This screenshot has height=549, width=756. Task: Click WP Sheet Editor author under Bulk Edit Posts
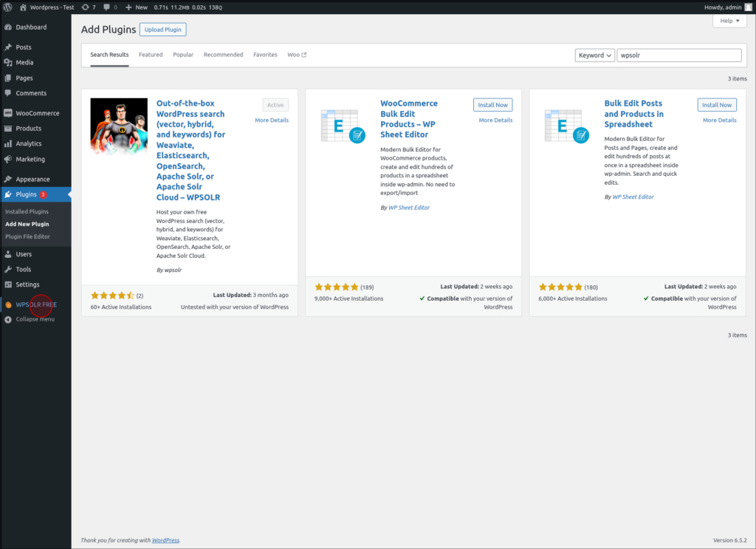pyautogui.click(x=633, y=197)
